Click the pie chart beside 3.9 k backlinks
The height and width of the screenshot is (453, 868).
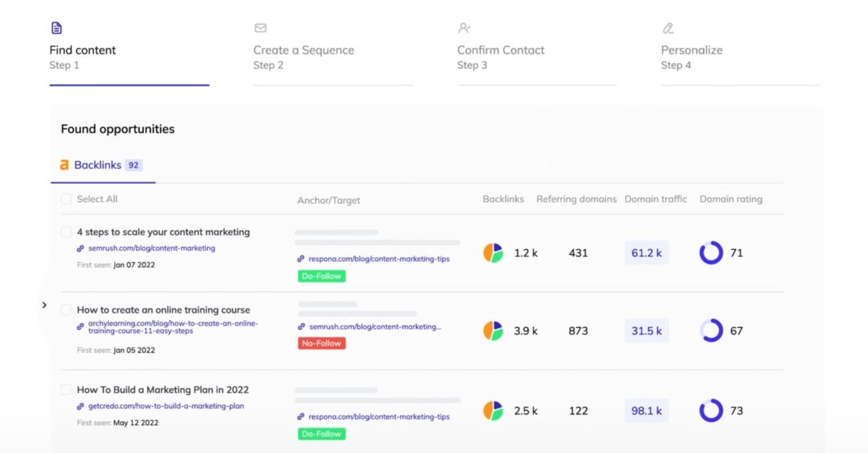493,331
